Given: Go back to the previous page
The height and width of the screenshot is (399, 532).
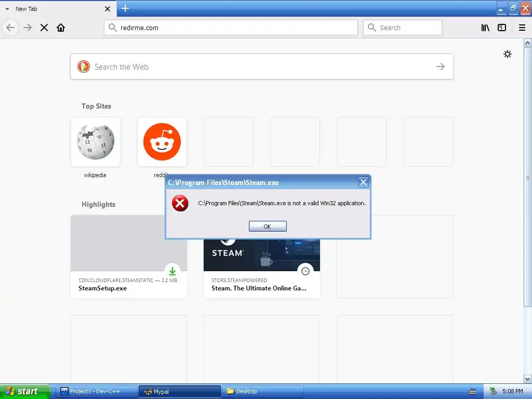Looking at the screenshot, I should coord(10,28).
